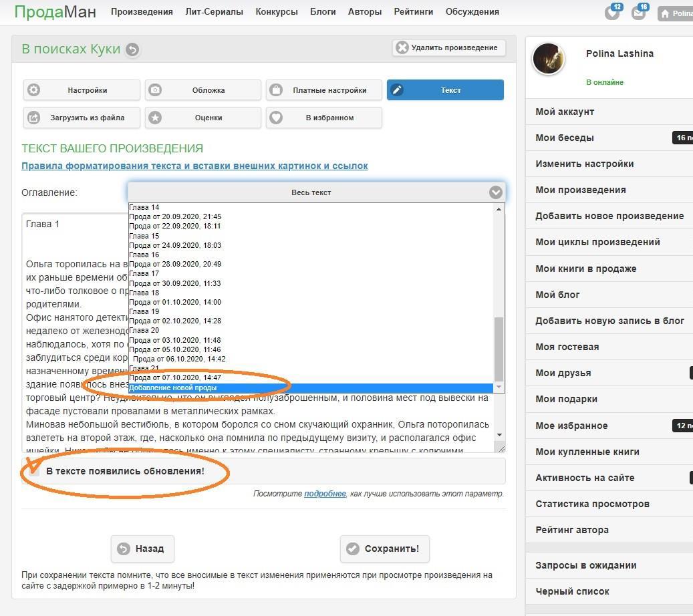This screenshot has width=693, height=616.
Task: Click the dropdown list vertical scrollbar
Action: (x=499, y=347)
